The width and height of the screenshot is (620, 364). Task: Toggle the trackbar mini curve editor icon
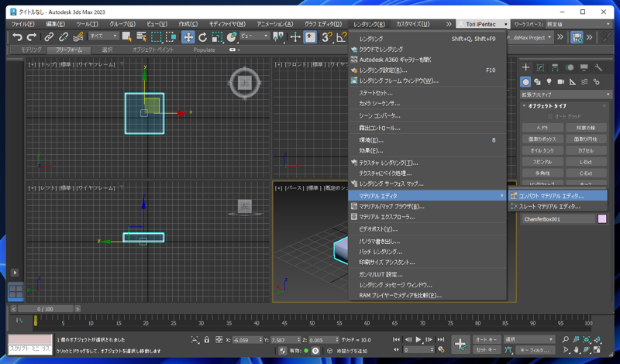click(19, 320)
